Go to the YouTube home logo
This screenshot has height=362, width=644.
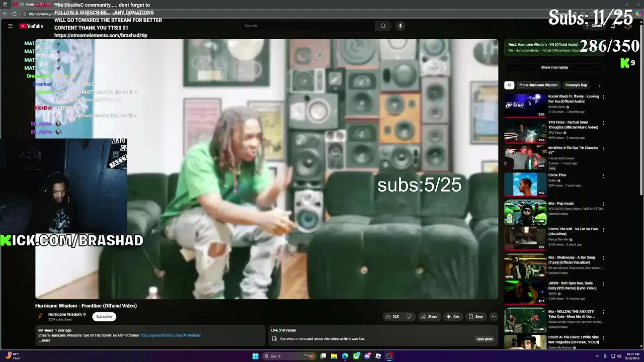tap(31, 26)
